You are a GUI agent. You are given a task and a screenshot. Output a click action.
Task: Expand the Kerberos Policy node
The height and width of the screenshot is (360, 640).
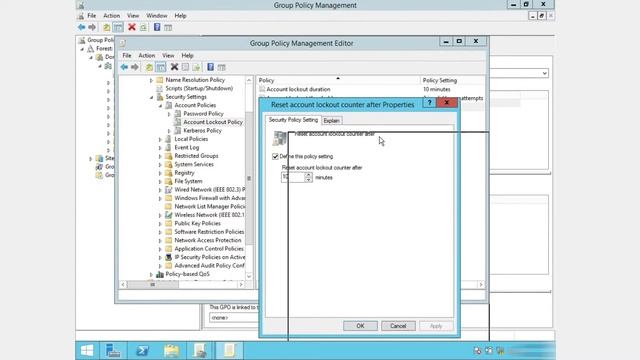pos(169,131)
